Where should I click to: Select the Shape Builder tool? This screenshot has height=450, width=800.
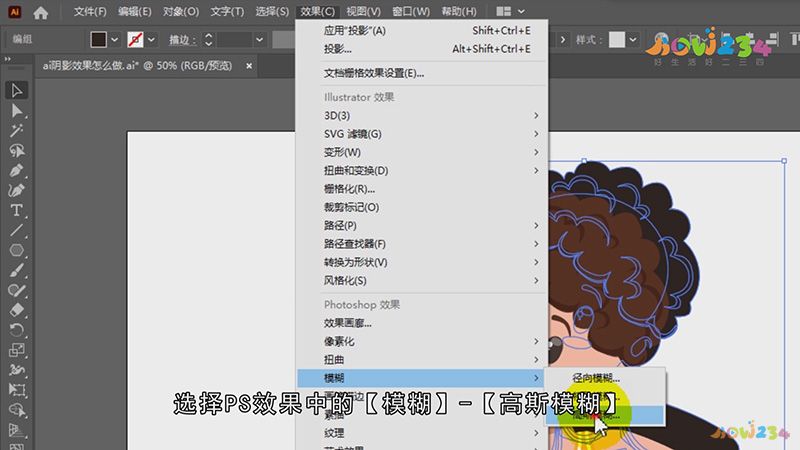pyautogui.click(x=16, y=410)
